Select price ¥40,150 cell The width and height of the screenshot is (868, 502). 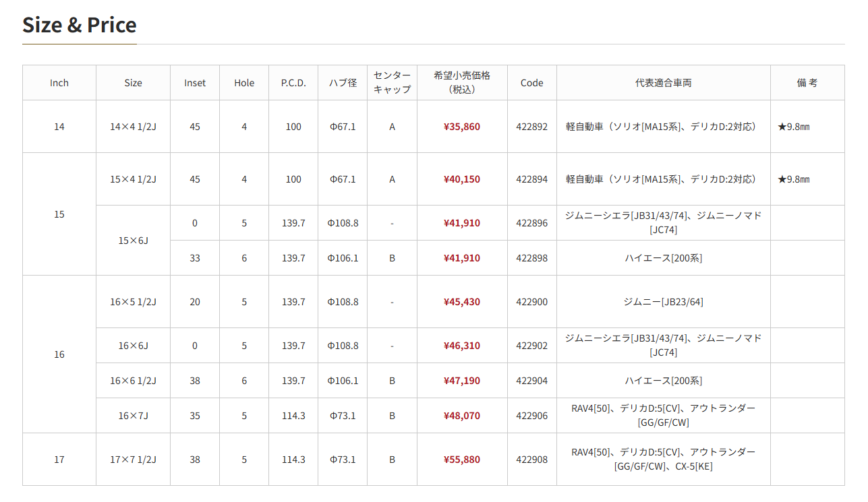pos(462,179)
